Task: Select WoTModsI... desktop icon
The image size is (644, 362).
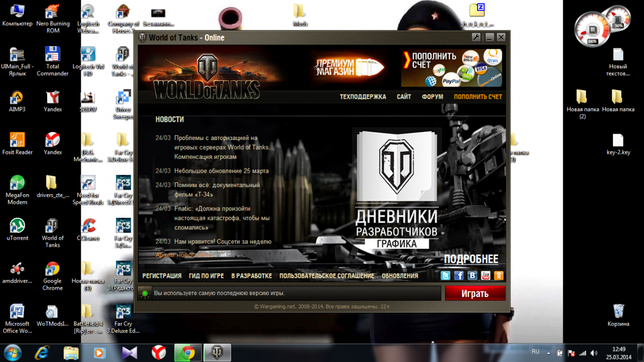Action: 53,315
